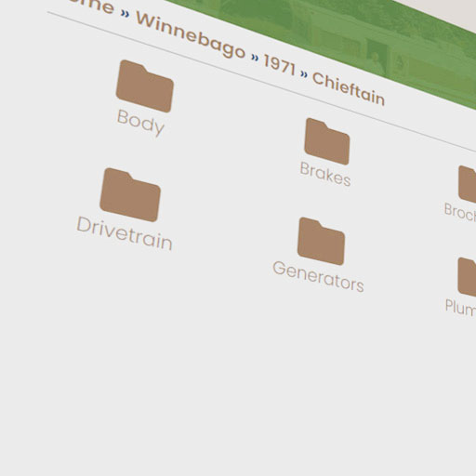Click the » separator before 1971
The height and width of the screenshot is (476, 476).
[255, 58]
